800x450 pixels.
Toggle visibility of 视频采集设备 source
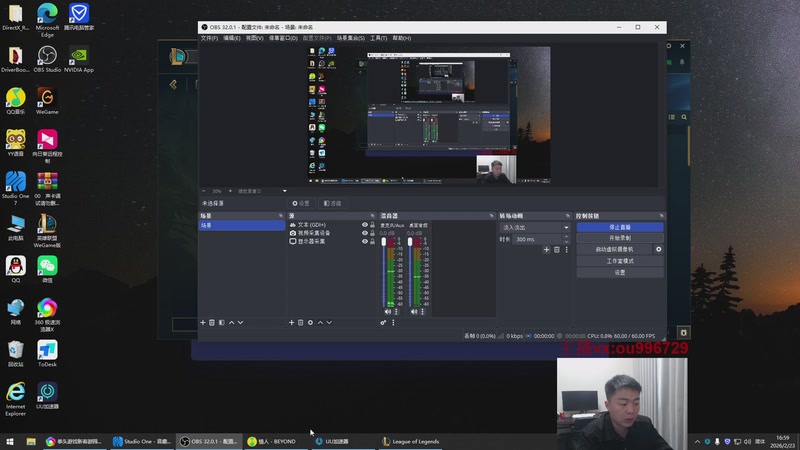[364, 233]
